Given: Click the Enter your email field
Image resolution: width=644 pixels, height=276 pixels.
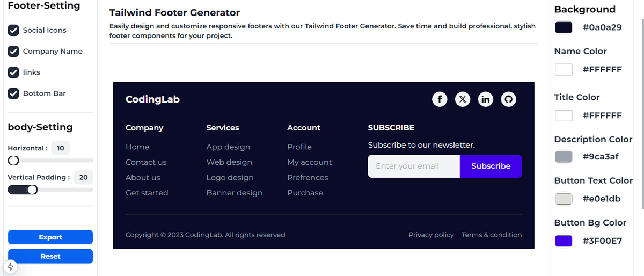Looking at the screenshot, I should coord(414,166).
